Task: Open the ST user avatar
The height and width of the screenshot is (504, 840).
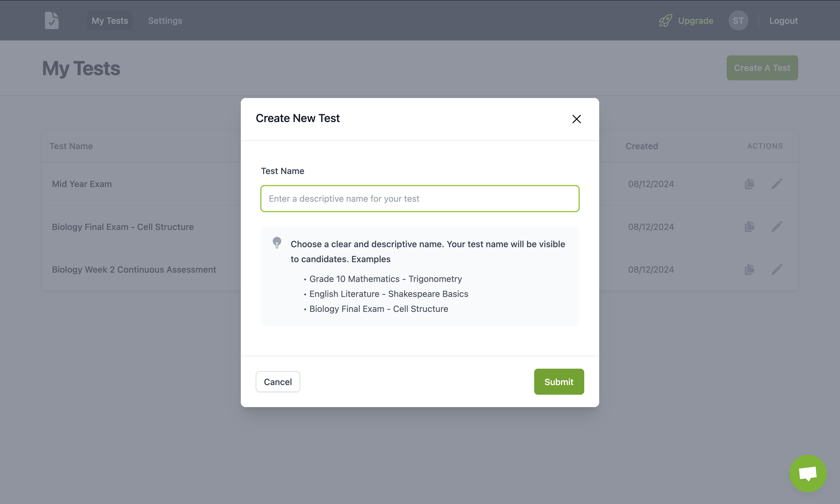Action: (738, 20)
